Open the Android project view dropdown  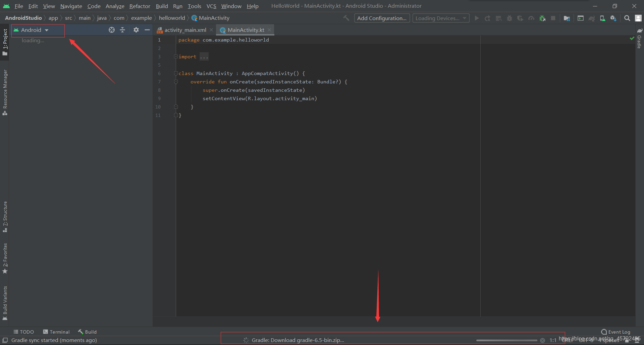(x=31, y=30)
